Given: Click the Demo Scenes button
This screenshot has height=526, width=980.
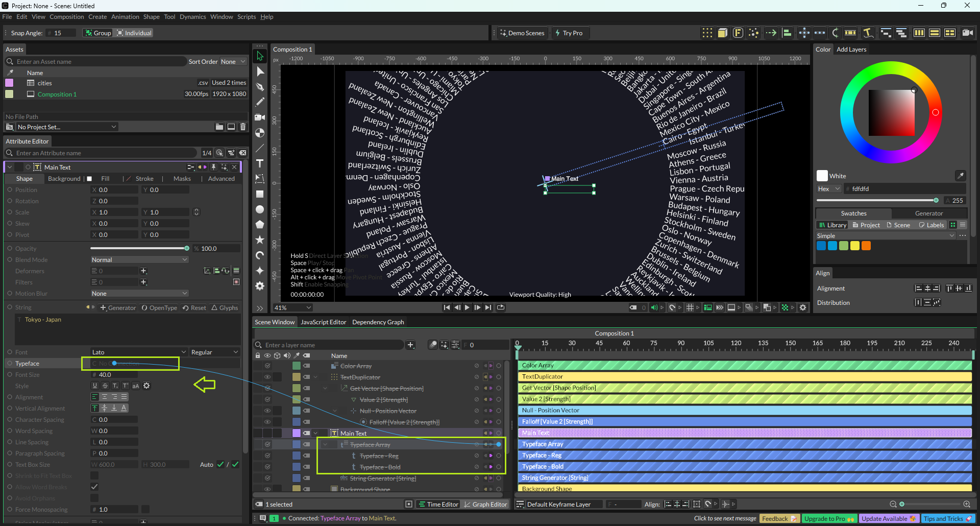Looking at the screenshot, I should point(523,33).
